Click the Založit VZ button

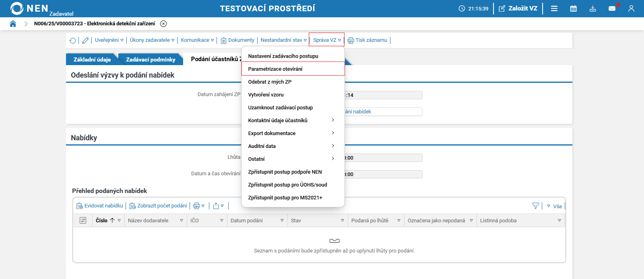click(518, 8)
